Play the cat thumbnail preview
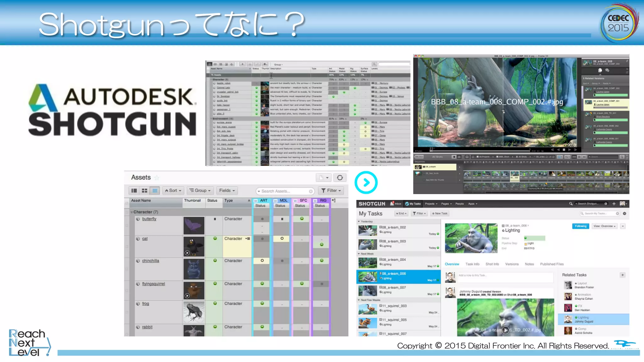 tap(187, 253)
